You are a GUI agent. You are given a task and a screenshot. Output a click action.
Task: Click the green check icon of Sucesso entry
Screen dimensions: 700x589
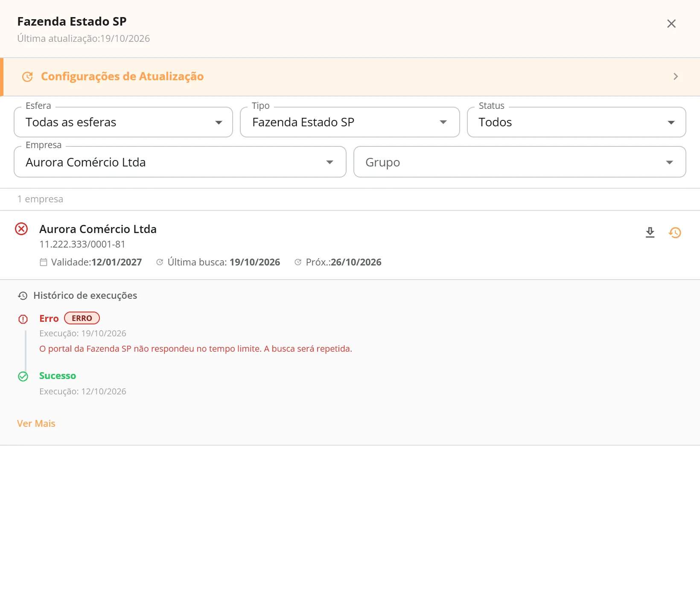point(23,376)
